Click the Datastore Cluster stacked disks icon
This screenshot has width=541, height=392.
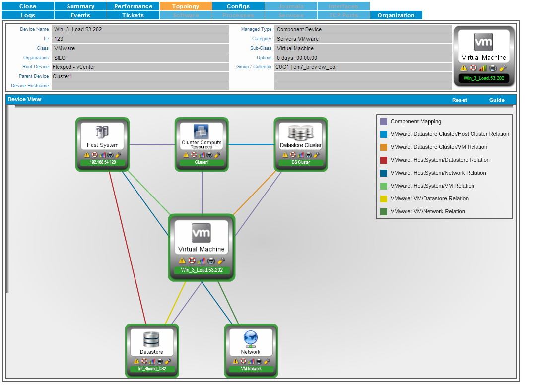(300, 132)
